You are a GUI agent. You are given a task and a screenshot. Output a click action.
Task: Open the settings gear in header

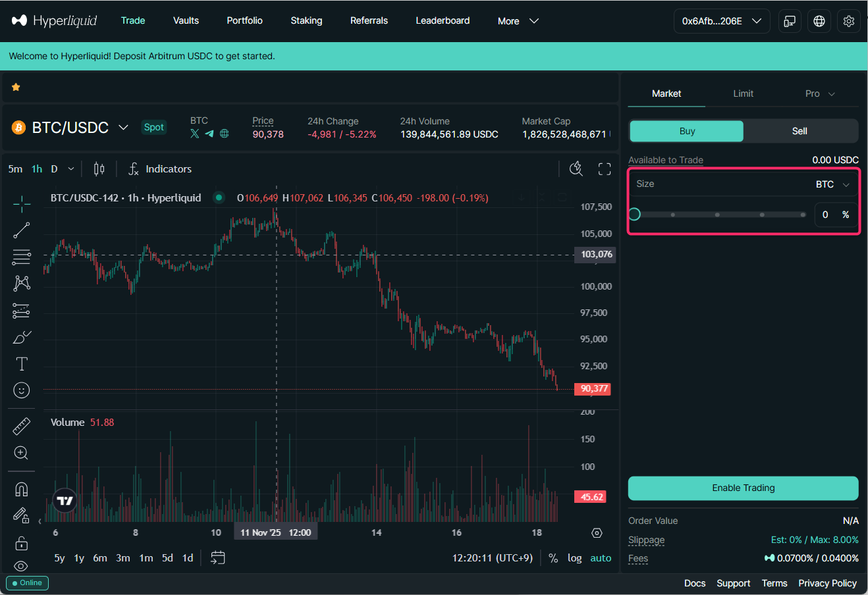849,21
